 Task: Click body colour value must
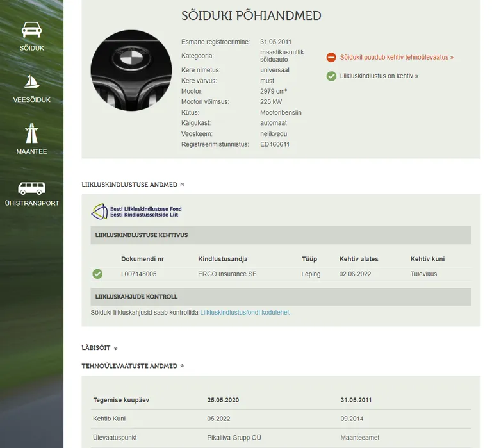267,81
